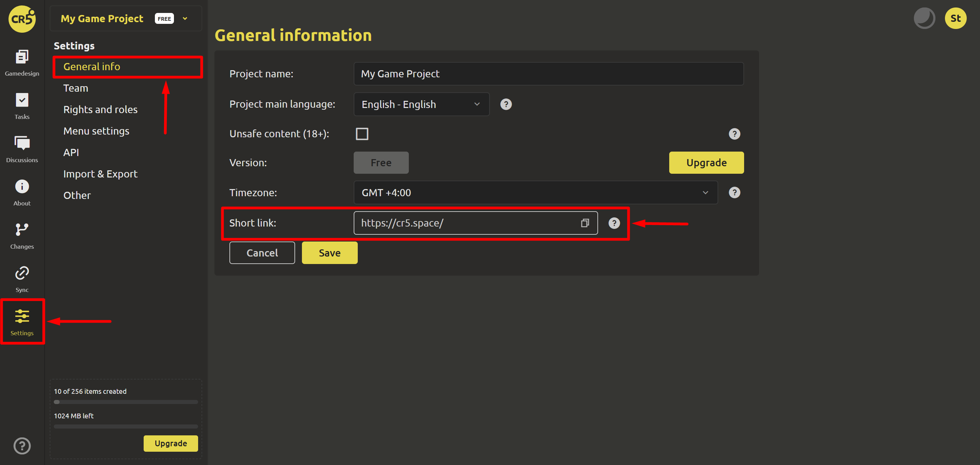Toggle the dark mode moon icon

point(924,18)
